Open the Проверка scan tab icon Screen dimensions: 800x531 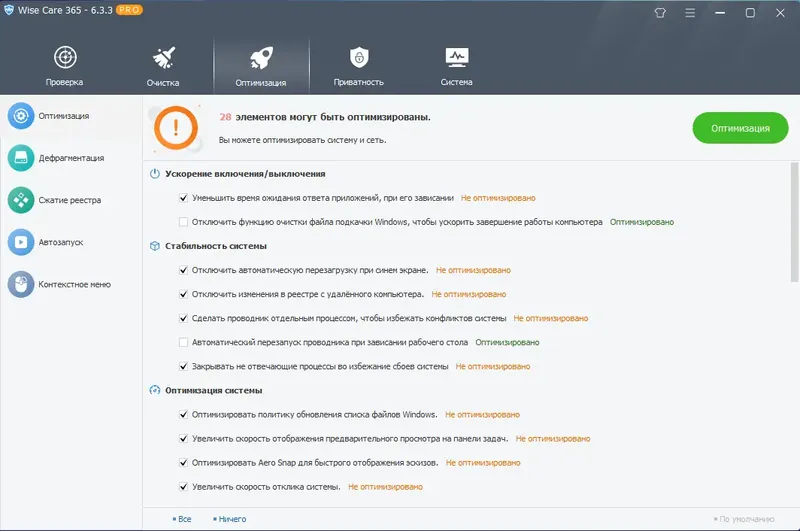(x=65, y=57)
